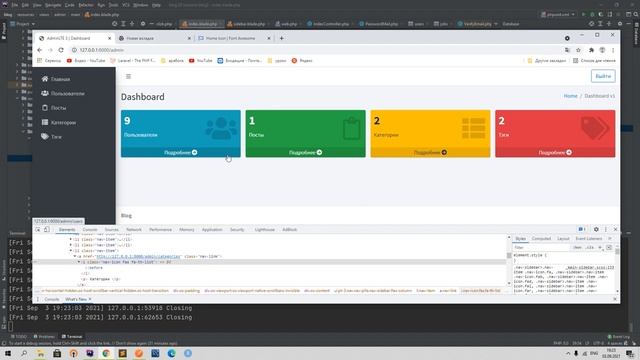Open the Terminal tool window tab
Viewport: 640px width, 360px height.
[x=72, y=336]
